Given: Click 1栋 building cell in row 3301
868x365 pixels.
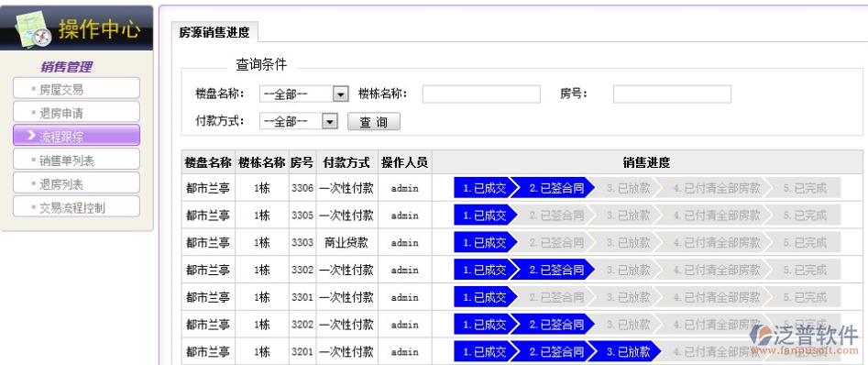Looking at the screenshot, I should click(x=262, y=297).
